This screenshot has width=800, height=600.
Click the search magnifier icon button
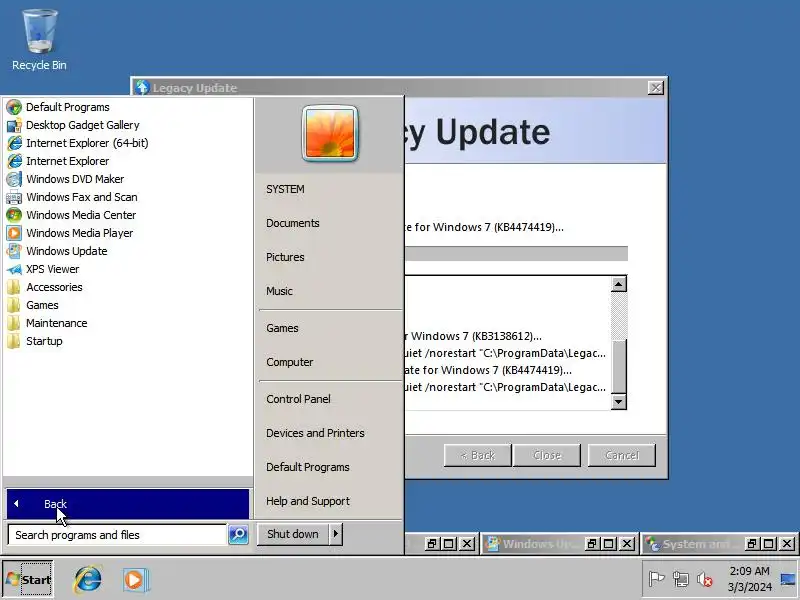click(238, 535)
